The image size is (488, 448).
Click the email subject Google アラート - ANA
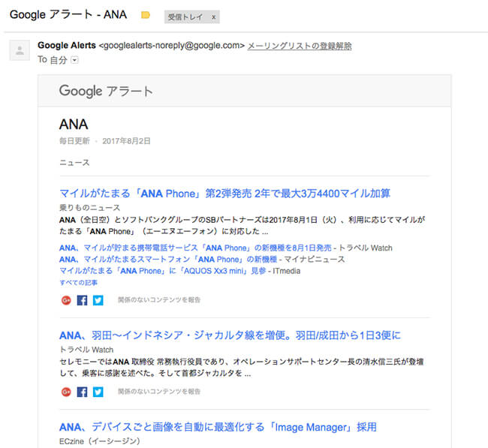tap(68, 14)
